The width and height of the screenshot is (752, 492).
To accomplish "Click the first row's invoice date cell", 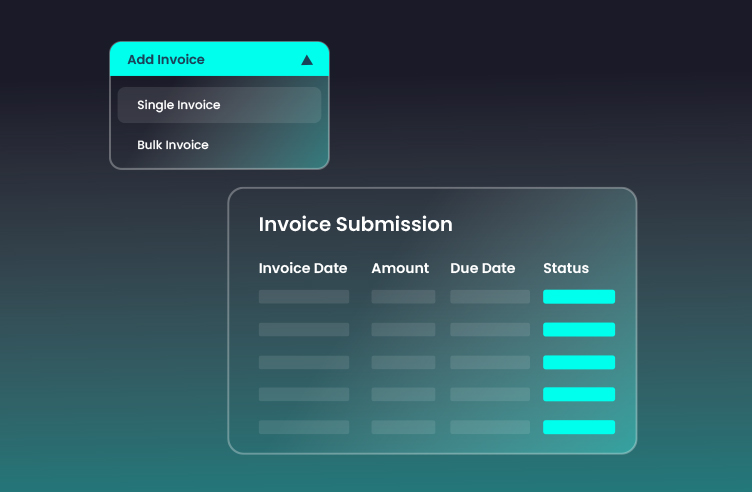I will pyautogui.click(x=304, y=297).
